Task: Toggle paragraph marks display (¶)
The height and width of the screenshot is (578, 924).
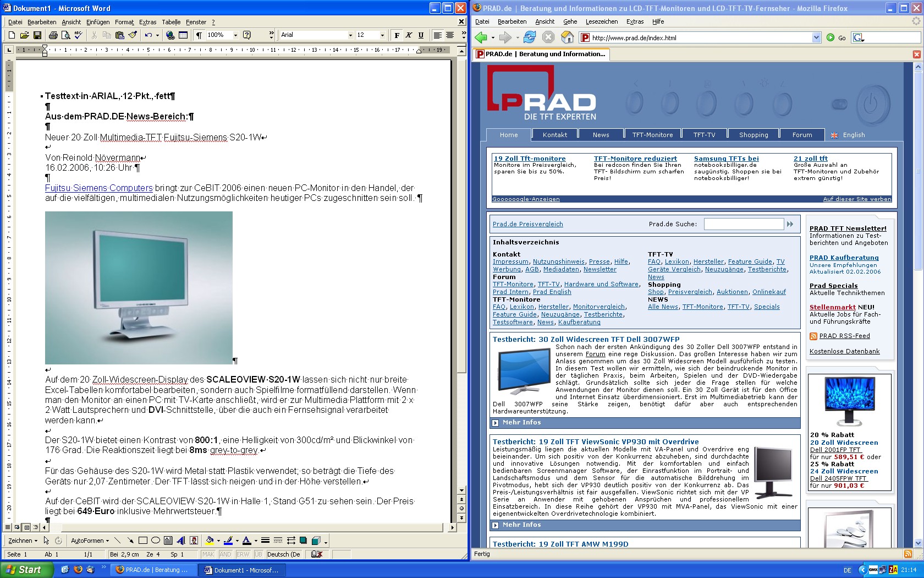Action: point(199,35)
